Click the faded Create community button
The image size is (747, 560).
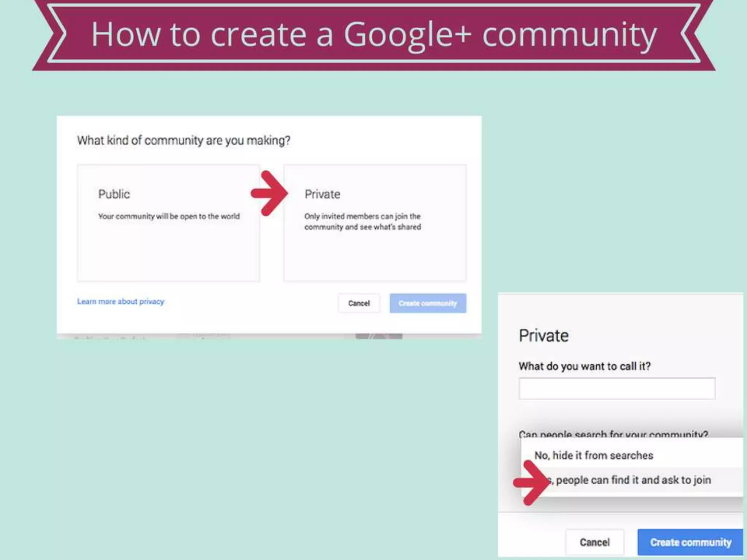coord(427,303)
